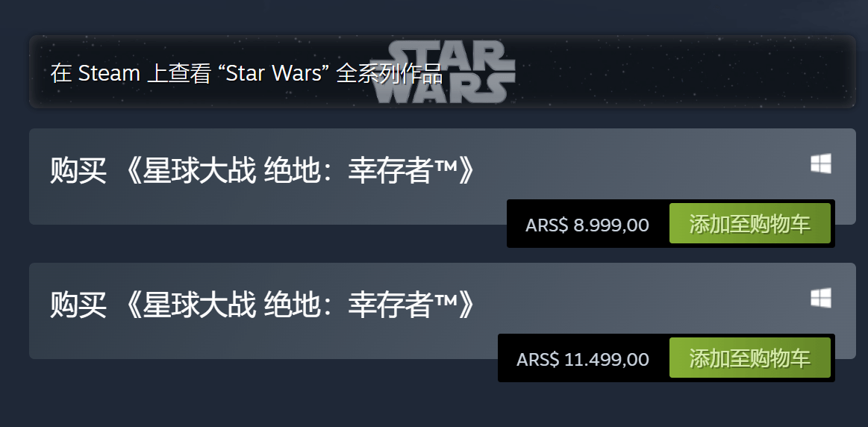
Task: Click "购买" in the upper purchase box
Action: coord(78,172)
